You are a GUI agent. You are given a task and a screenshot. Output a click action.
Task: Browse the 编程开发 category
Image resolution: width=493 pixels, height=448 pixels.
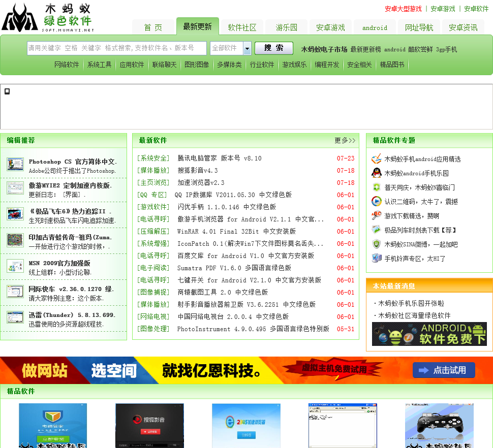coord(327,65)
